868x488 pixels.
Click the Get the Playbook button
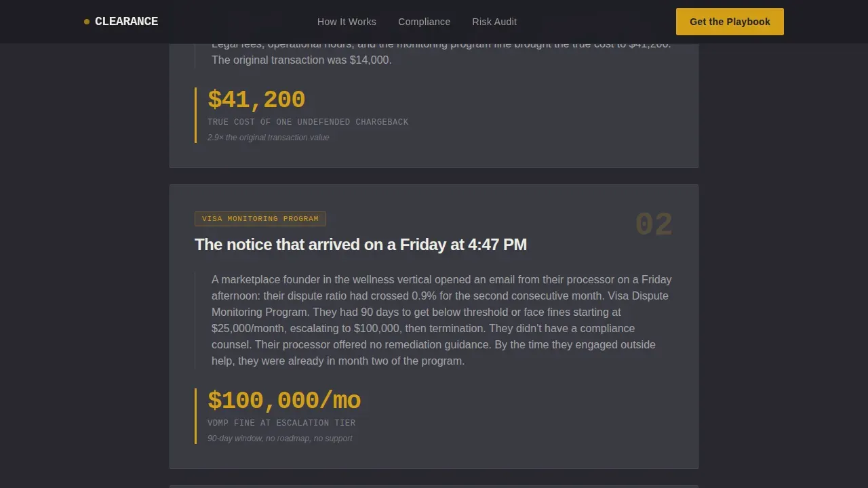[730, 22]
